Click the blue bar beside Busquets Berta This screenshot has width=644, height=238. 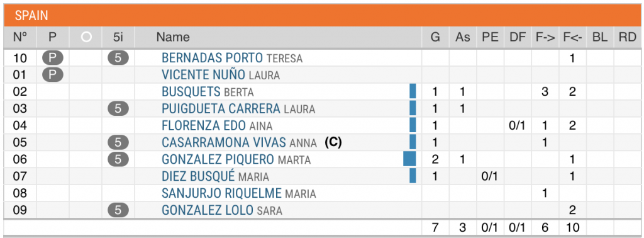413,91
